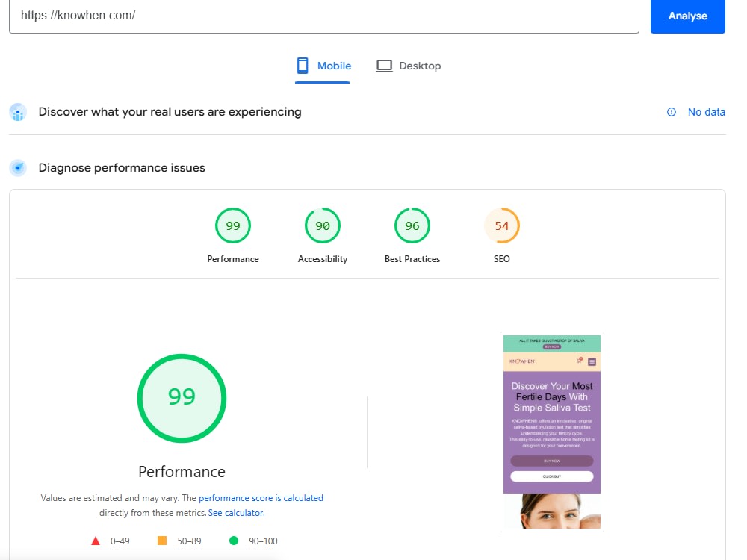Click the real users experience chart icon

click(18, 113)
